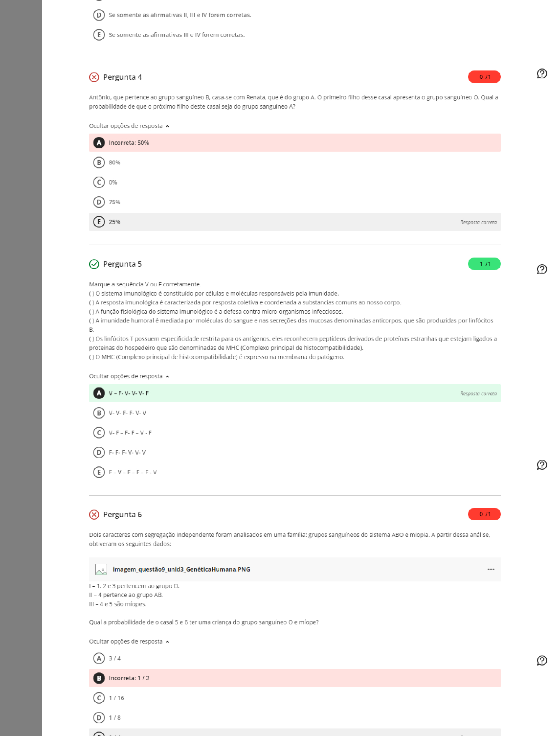Click the help icon near Pergunta 6 answers
Image resolution: width=560 pixels, height=736 pixels.
541,660
